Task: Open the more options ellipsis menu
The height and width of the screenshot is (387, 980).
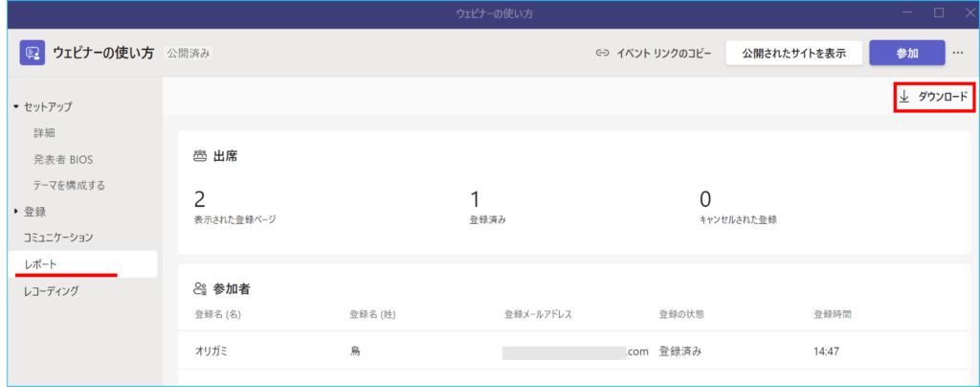Action: (958, 53)
